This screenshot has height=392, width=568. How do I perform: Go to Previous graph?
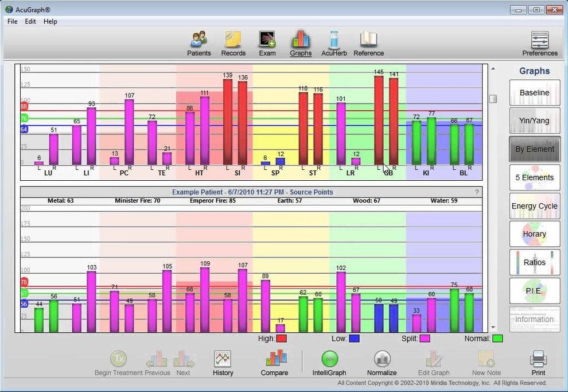pos(157,363)
